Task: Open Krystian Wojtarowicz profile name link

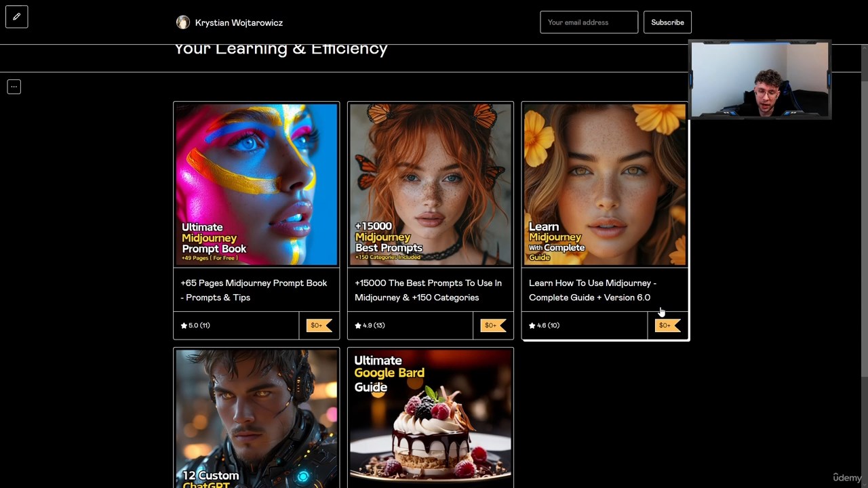Action: click(x=239, y=22)
